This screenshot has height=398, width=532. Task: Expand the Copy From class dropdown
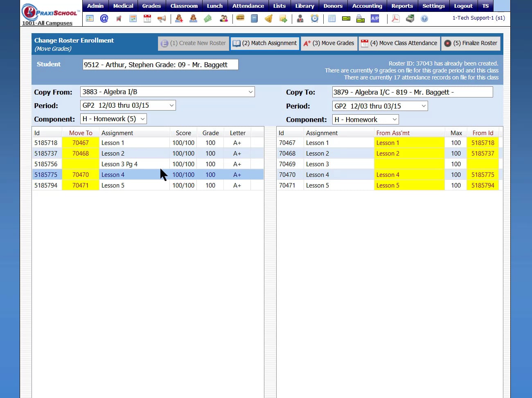(167, 92)
